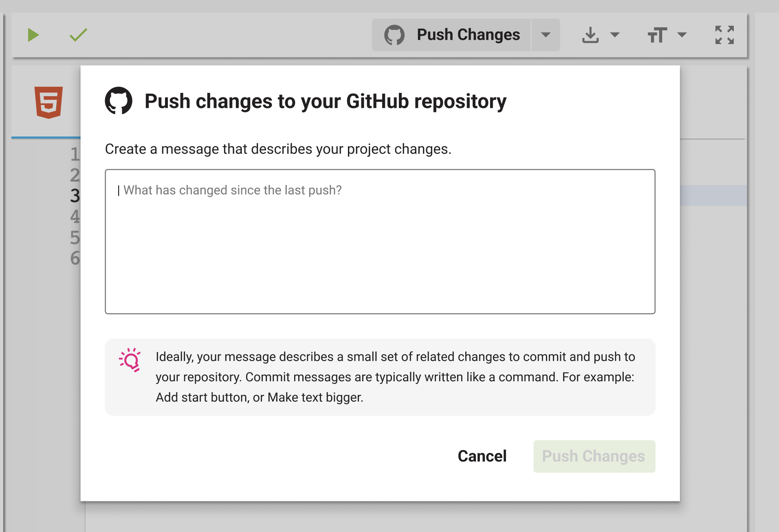The width and height of the screenshot is (779, 532).
Task: Select line number 5 in the gutter
Action: [75, 237]
